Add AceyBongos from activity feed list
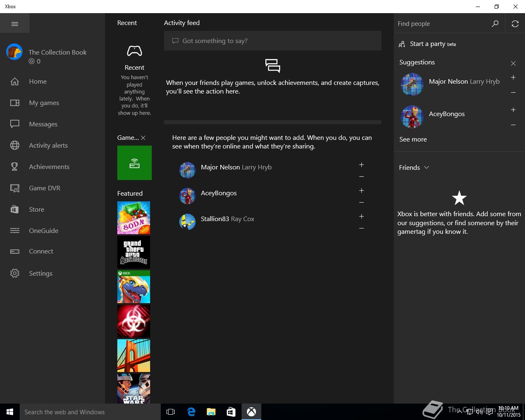525x420 pixels. point(361,191)
